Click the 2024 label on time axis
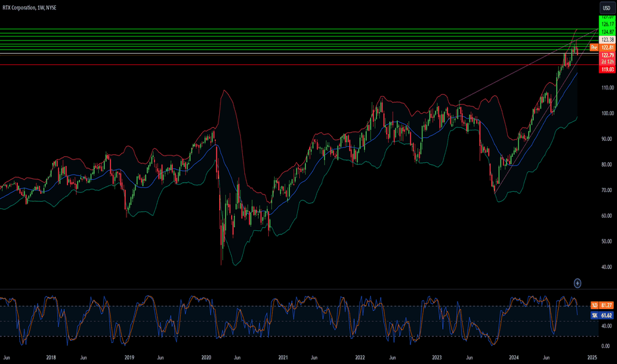Viewport: 617px width, 364px height. [x=514, y=357]
